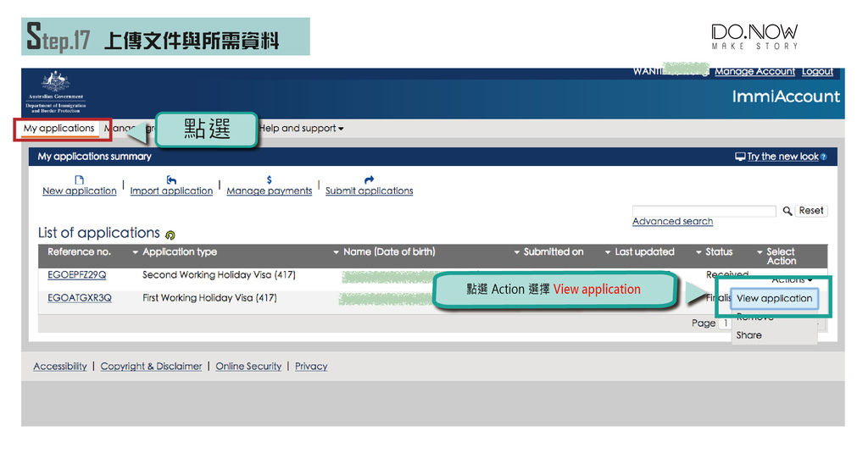Screen dimensions: 868x453
Task: Open the My applications tab
Action: coord(58,129)
